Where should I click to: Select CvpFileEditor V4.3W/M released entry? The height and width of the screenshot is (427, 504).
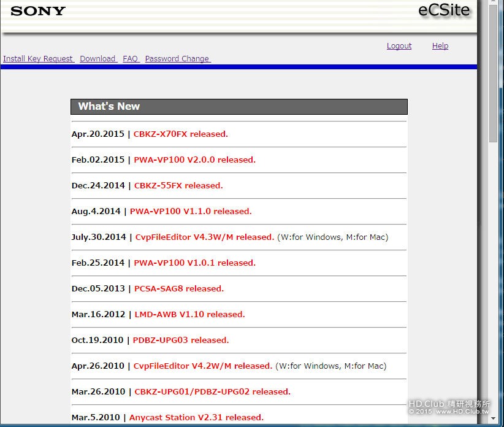point(205,237)
